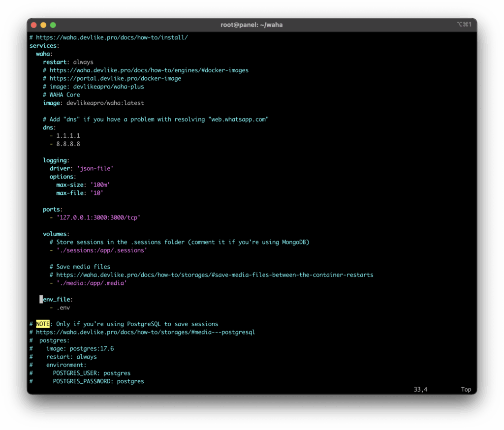This screenshot has height=430, width=504.
Task: Click the root@panel: ~/waha window title
Action: [252, 25]
